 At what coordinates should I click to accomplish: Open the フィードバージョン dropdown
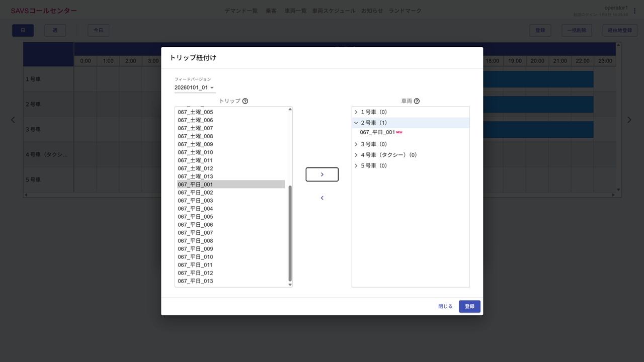coord(195,87)
